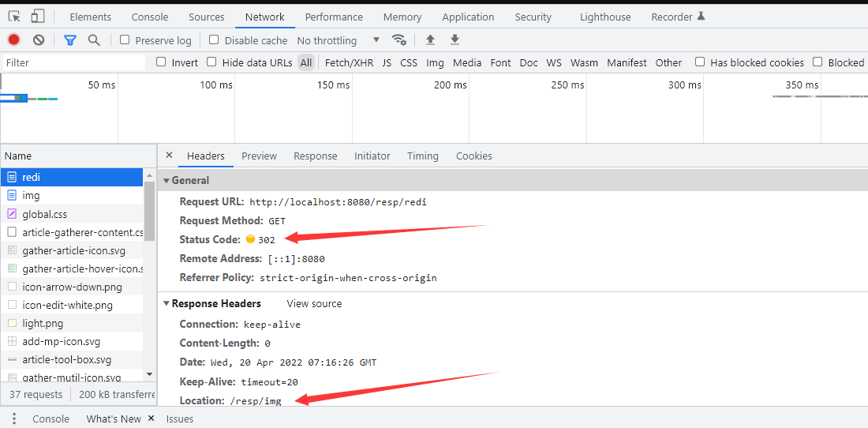The image size is (868, 428).
Task: Click the import HAR upload icon
Action: point(430,40)
